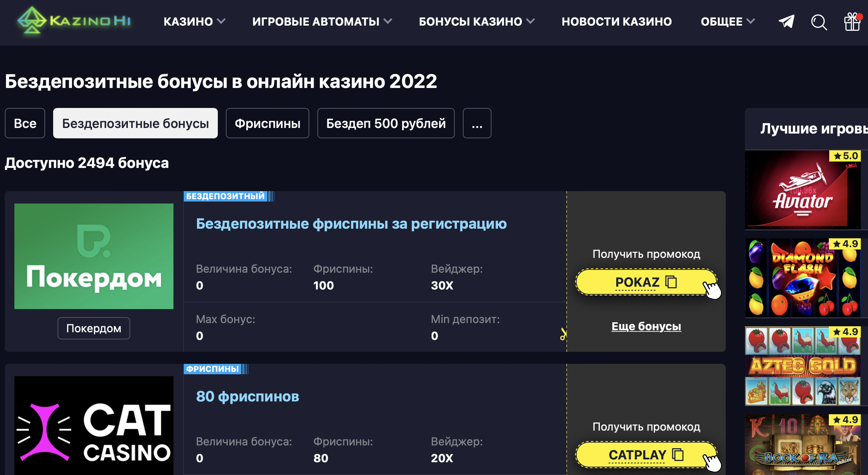Expand the БОНУСЫ КАЗИНО dropdown menu
The width and height of the screenshot is (868, 475).
[476, 22]
